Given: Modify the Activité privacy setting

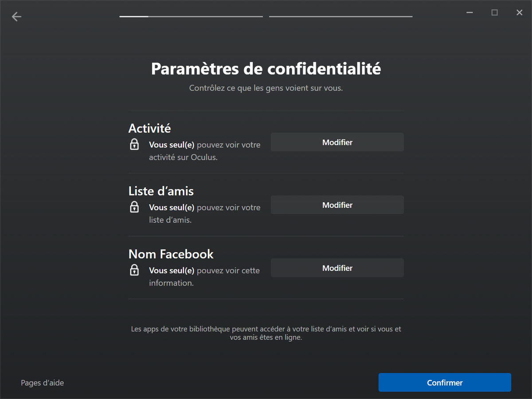Looking at the screenshot, I should click(337, 142).
